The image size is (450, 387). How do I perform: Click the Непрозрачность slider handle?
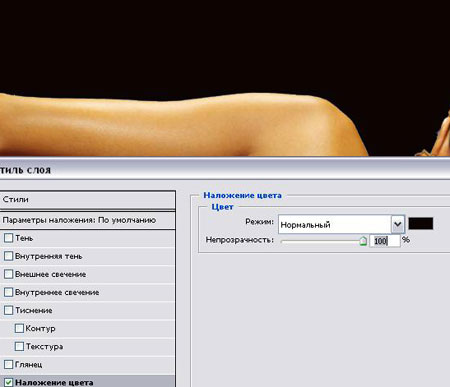[363, 241]
